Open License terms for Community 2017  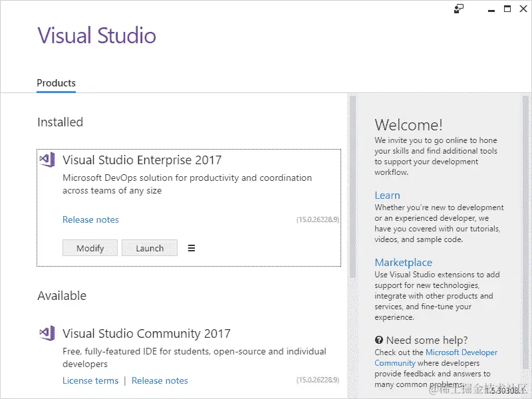(x=90, y=380)
